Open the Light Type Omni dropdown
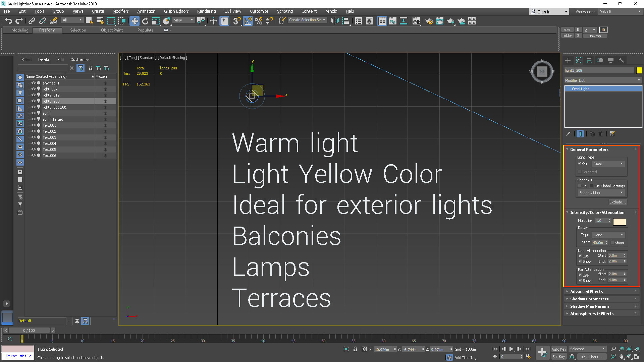 608,164
